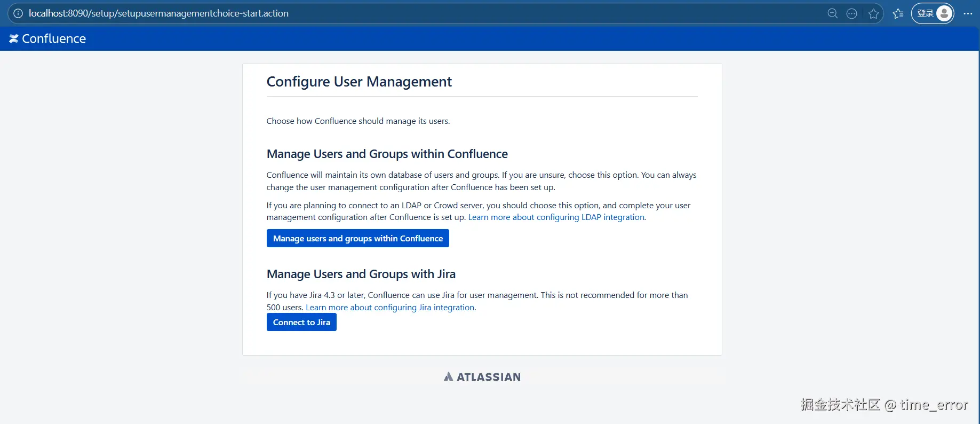Click the Confluence logo icon in the header

point(14,38)
